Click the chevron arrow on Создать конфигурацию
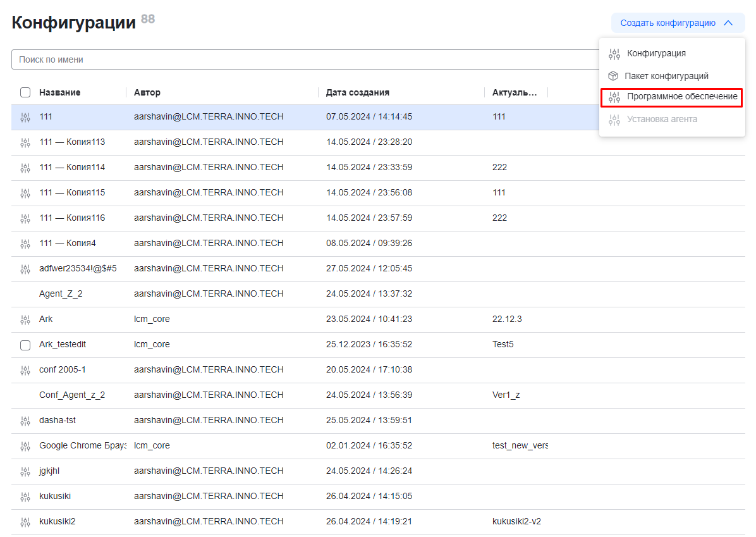Viewport: 756px width, 537px height. click(728, 23)
